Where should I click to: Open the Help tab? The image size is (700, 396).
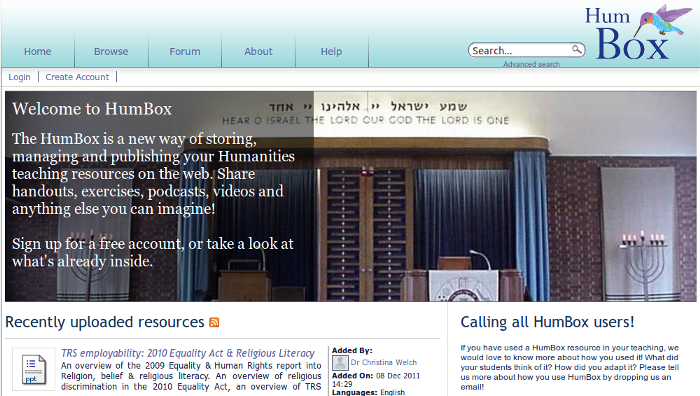[x=331, y=51]
